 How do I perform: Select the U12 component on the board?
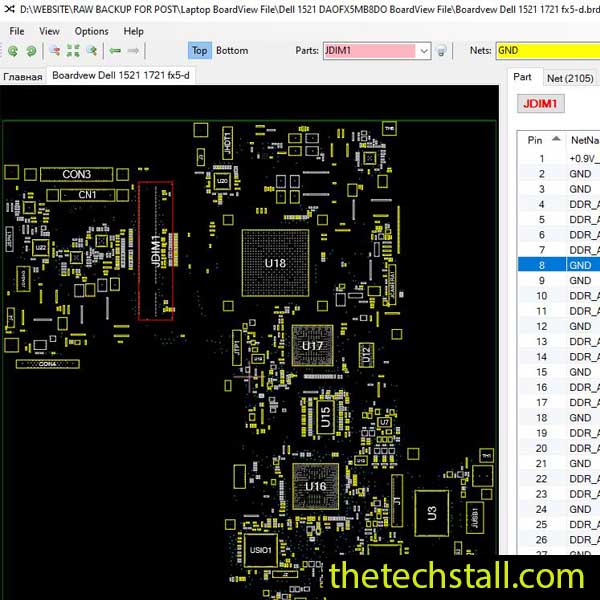click(366, 355)
